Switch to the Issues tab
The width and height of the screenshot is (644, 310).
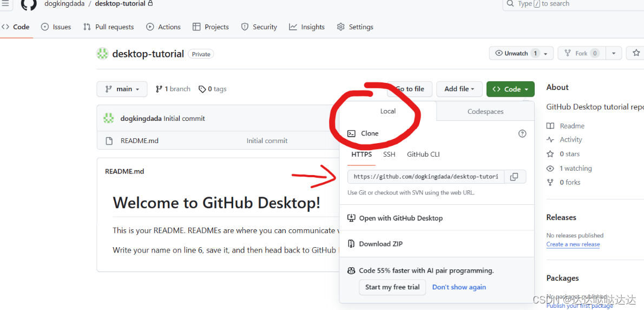[x=56, y=27]
